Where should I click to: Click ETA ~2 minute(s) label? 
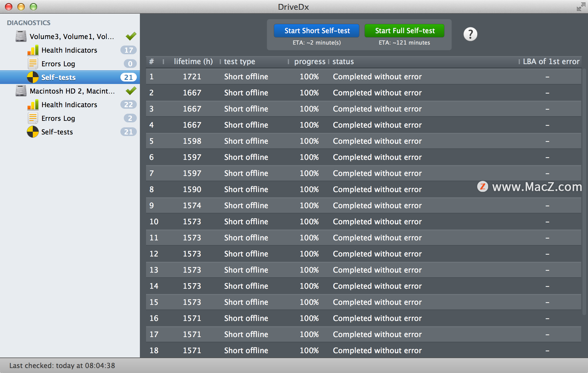click(317, 42)
